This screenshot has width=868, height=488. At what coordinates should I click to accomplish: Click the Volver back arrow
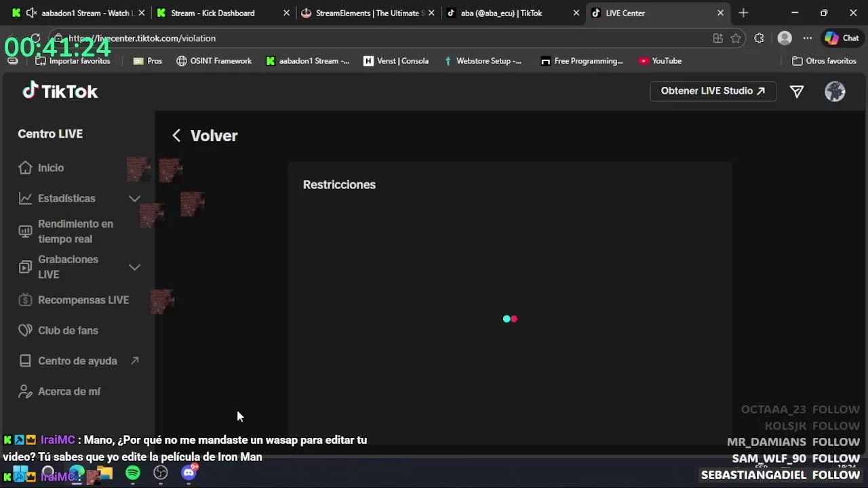[x=176, y=136]
